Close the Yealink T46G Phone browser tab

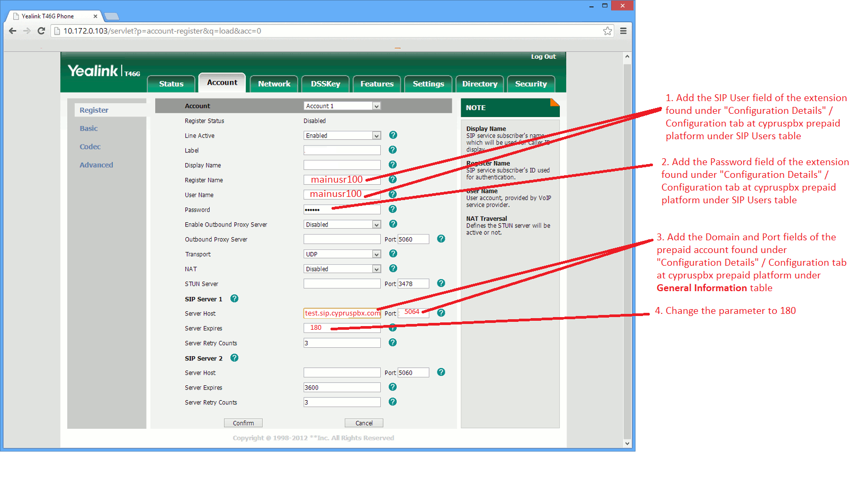(95, 16)
